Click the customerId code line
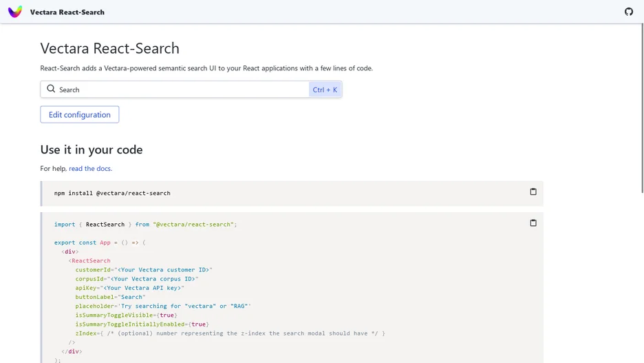This screenshot has width=644, height=363. (x=144, y=270)
